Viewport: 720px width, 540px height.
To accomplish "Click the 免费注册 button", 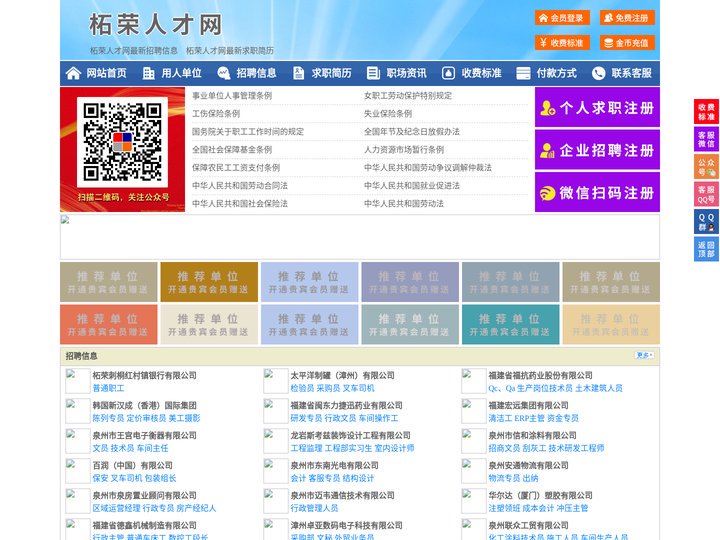I will click(x=627, y=18).
